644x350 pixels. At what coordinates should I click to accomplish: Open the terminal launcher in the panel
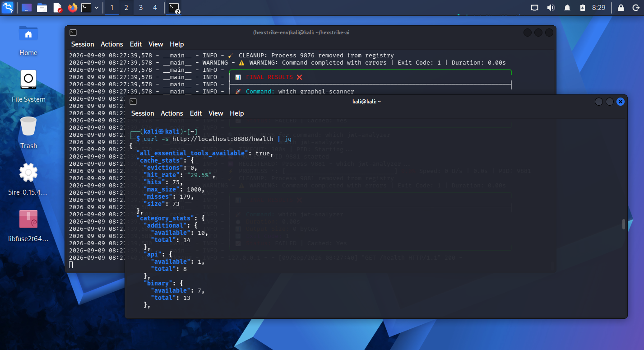(86, 8)
